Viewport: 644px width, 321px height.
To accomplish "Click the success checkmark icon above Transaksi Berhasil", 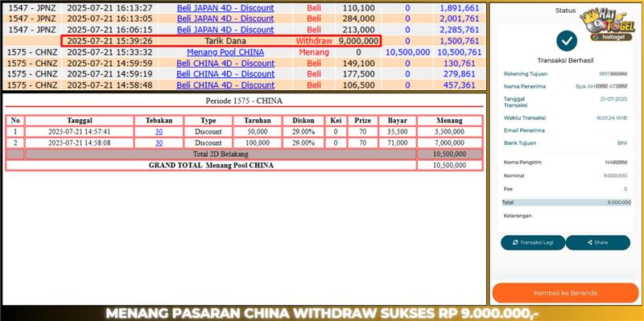I will [567, 41].
